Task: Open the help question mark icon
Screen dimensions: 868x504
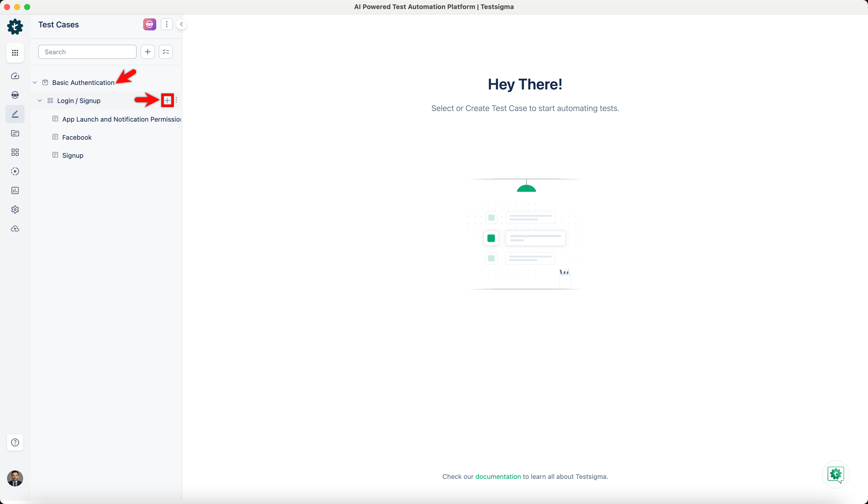Action: coord(15,443)
